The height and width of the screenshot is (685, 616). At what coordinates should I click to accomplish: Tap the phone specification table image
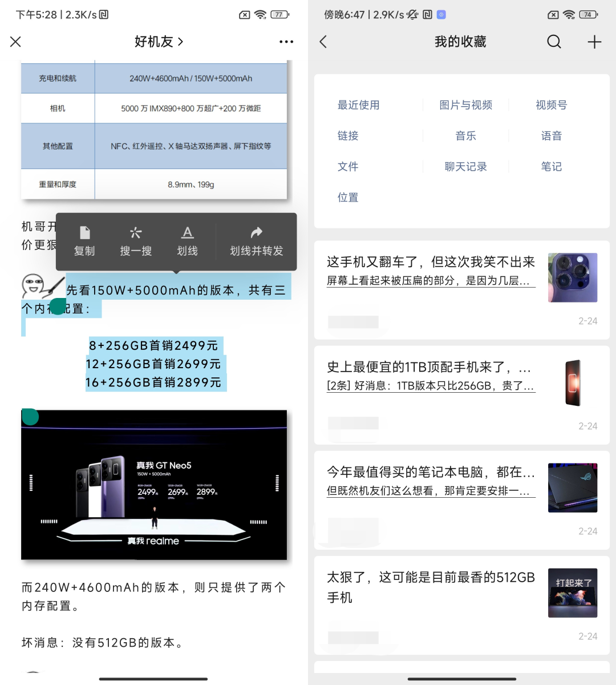click(x=154, y=130)
